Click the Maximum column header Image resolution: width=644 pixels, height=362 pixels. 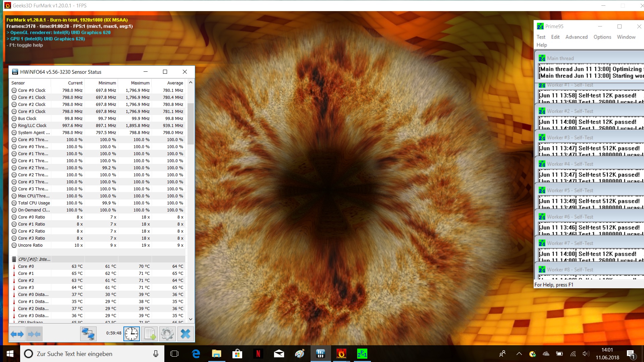140,83
